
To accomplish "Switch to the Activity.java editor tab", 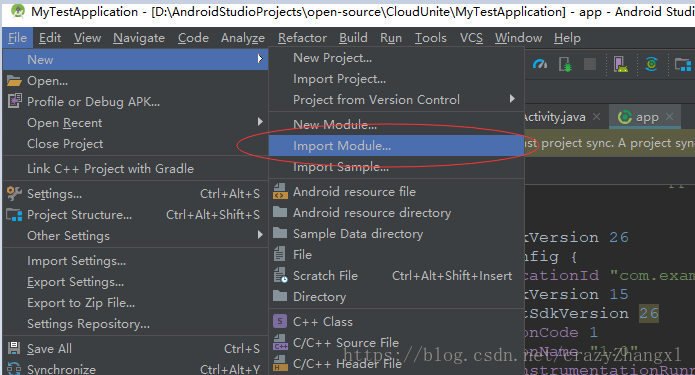I will (x=555, y=117).
